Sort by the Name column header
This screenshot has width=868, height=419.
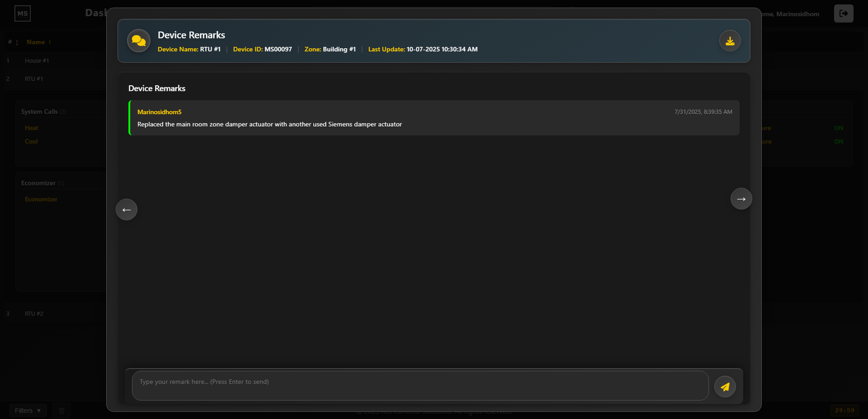pyautogui.click(x=39, y=42)
